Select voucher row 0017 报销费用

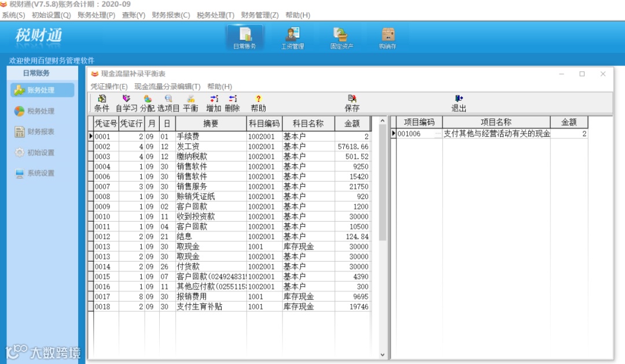[x=231, y=296]
